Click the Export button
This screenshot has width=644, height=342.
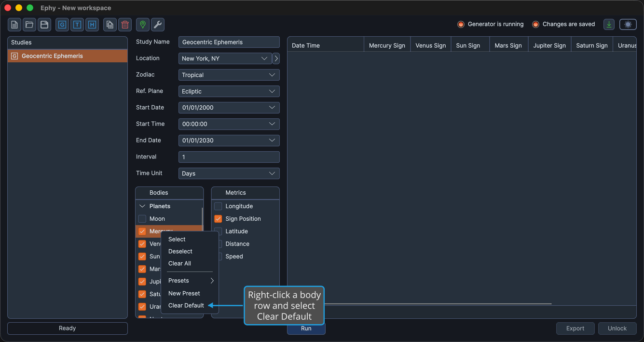(575, 328)
